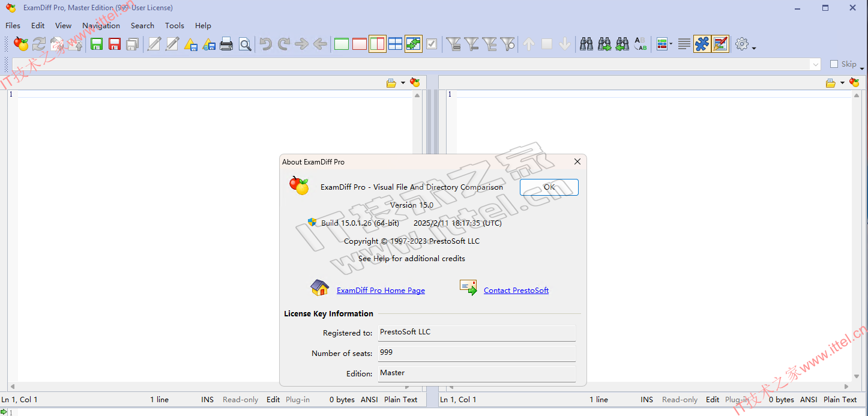Screen dimensions: 868x416
Task: Click ANSI in left status bar
Action: coord(369,399)
